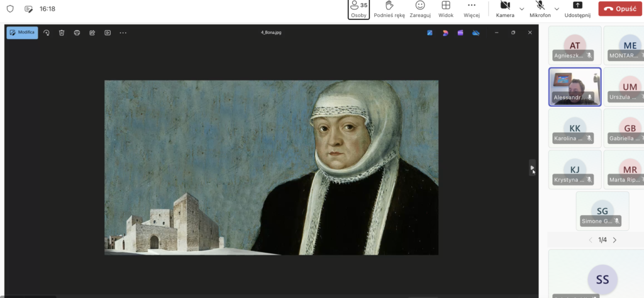Expand the Mikrofon options arrow
This screenshot has width=644, height=298.
pyautogui.click(x=557, y=9)
